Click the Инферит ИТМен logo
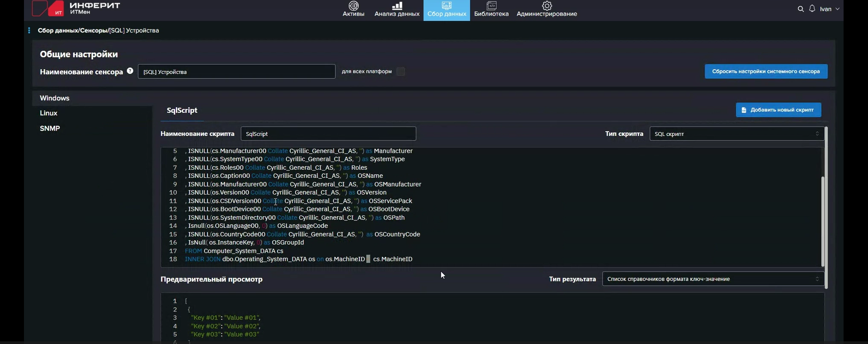The width and height of the screenshot is (868, 344). pyautogui.click(x=76, y=8)
